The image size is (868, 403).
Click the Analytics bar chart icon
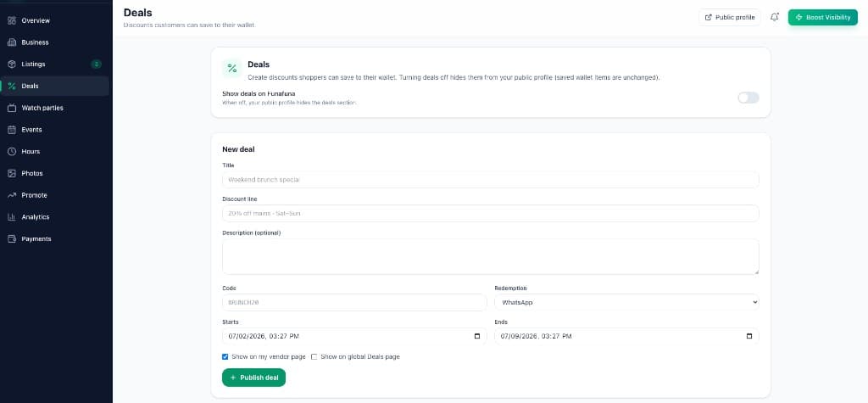12,217
